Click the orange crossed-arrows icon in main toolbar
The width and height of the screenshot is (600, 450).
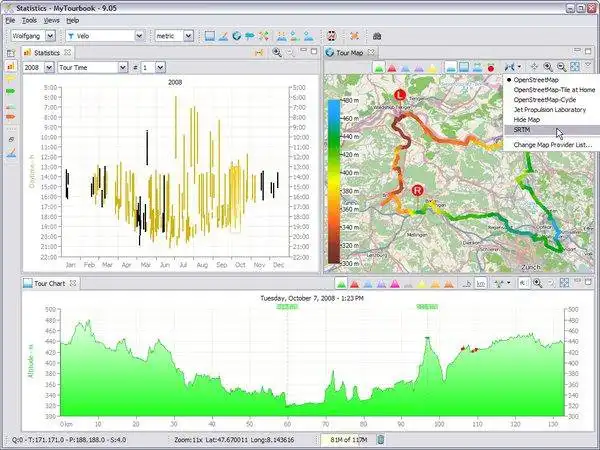(354, 36)
